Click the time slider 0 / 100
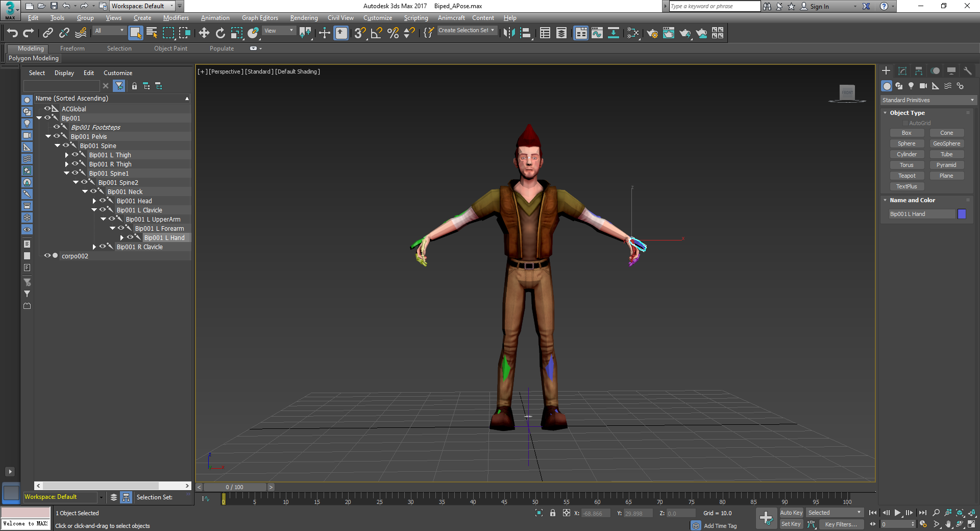980x531 pixels. click(x=235, y=487)
